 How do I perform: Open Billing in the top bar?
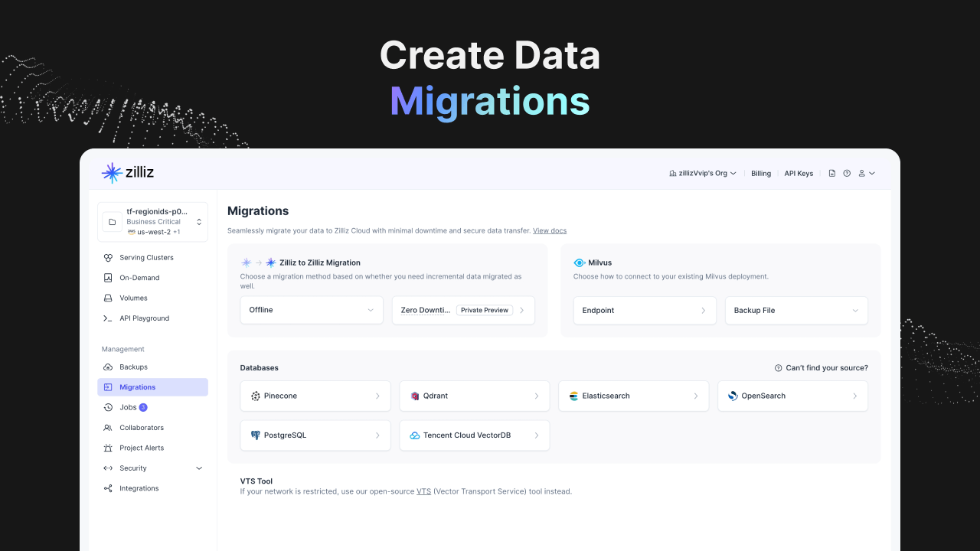point(761,174)
